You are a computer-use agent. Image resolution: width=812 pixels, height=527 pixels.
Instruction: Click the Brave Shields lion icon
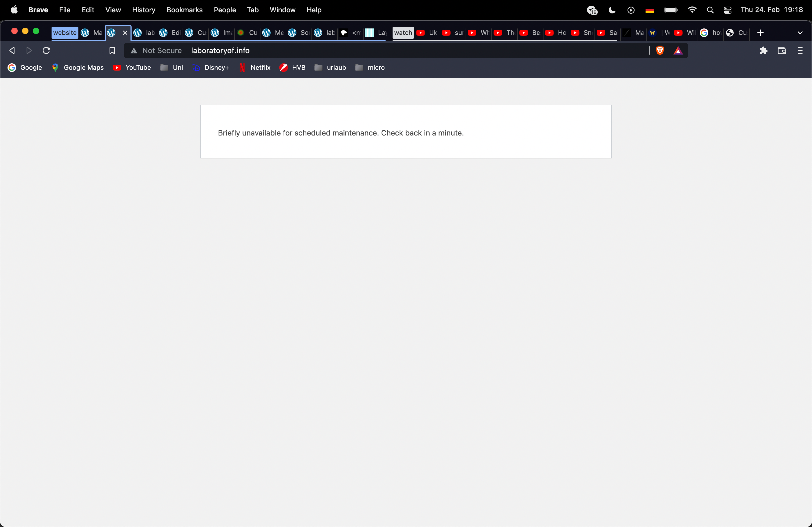[659, 50]
